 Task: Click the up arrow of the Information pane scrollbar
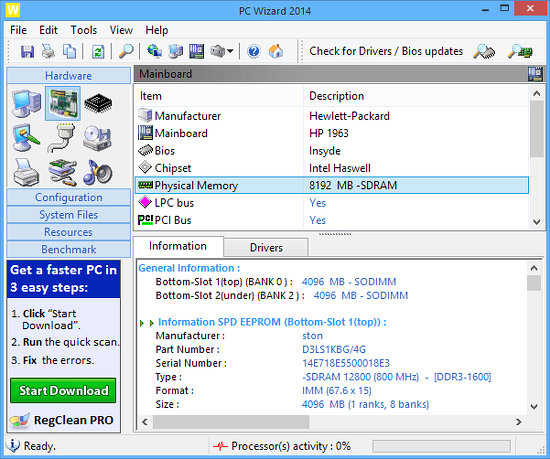534,268
